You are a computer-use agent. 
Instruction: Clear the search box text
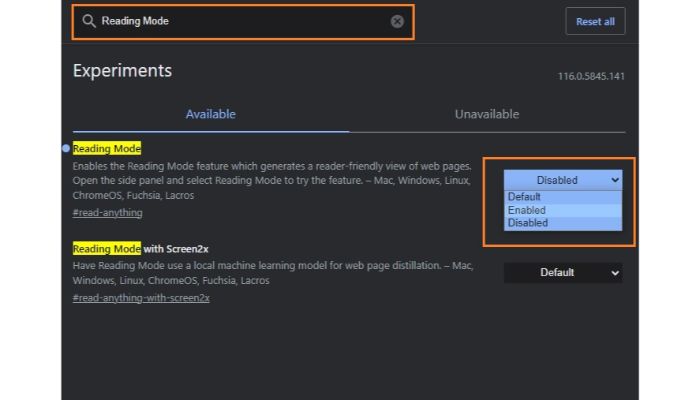click(397, 21)
